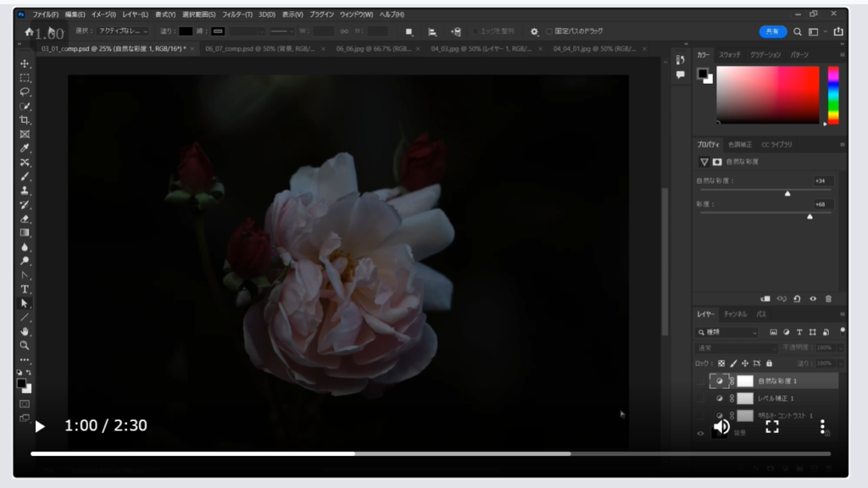Viewport: 868px width, 488px height.
Task: Select the Frame tool
Action: [x=25, y=135]
